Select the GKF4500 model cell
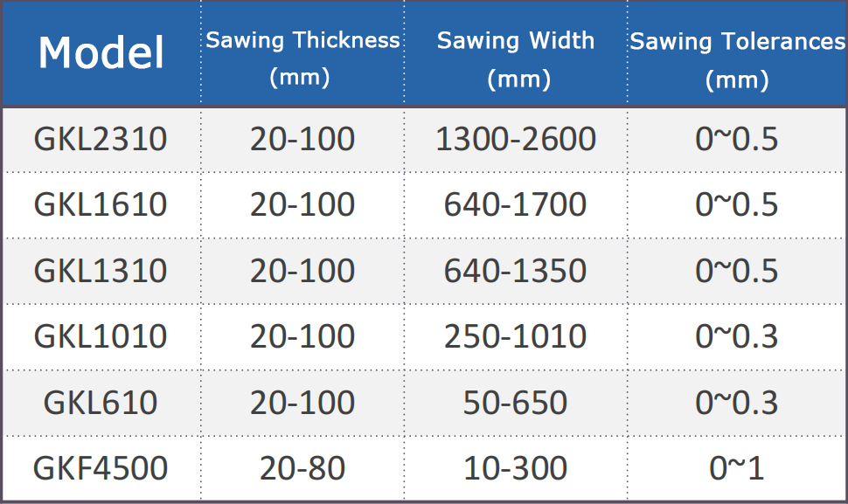 coord(101,468)
